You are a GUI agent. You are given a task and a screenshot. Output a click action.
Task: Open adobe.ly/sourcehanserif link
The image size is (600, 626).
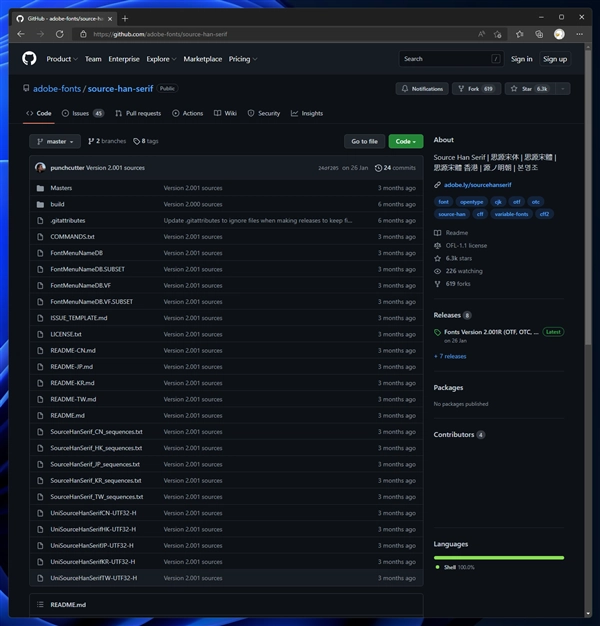coord(477,185)
